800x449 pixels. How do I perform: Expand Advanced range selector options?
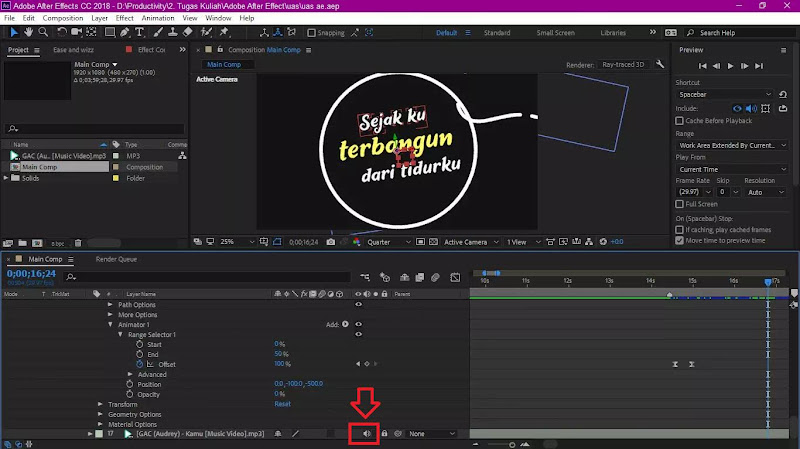(x=130, y=374)
